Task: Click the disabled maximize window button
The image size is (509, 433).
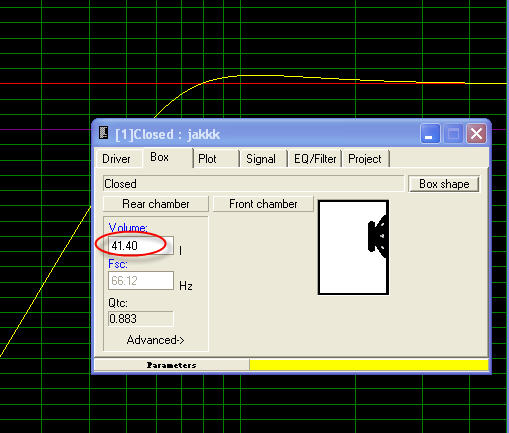Action: click(x=453, y=134)
